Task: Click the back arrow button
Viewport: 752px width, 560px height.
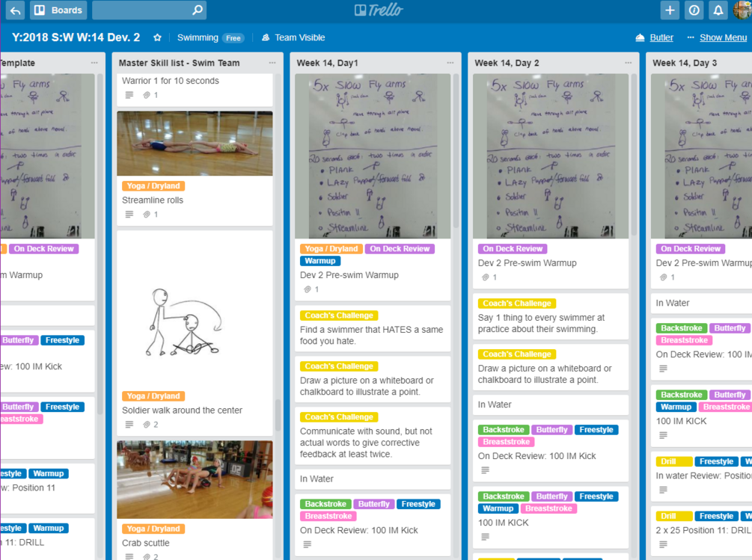Action: click(x=15, y=10)
